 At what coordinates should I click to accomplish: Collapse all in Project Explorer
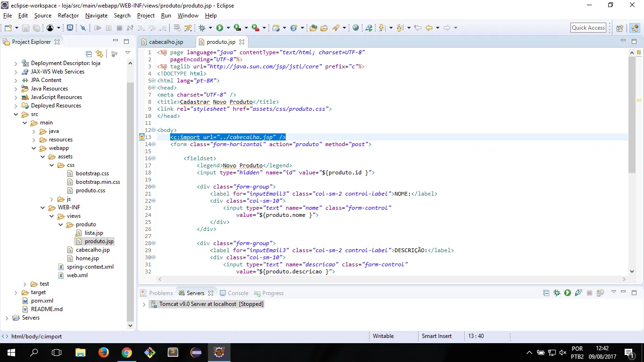click(89, 54)
